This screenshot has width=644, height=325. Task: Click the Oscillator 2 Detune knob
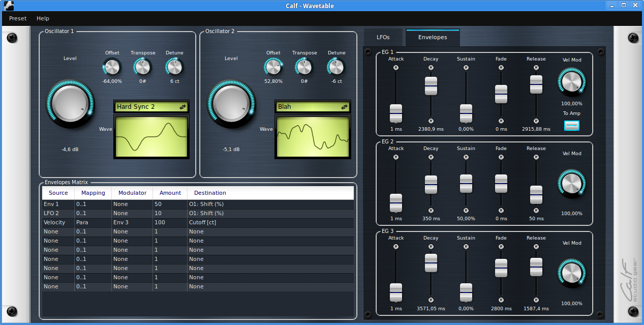336,67
